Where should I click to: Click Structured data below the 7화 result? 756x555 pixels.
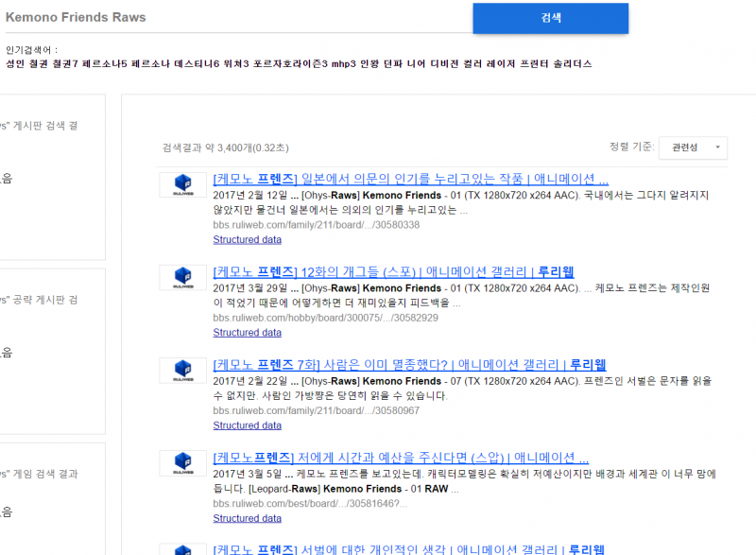[247, 425]
